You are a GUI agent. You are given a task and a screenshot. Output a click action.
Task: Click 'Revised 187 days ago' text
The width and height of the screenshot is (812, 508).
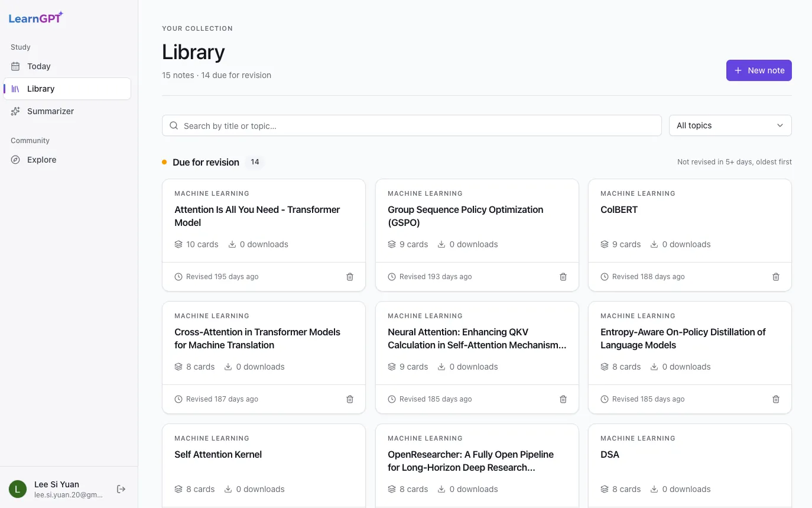[222, 399]
